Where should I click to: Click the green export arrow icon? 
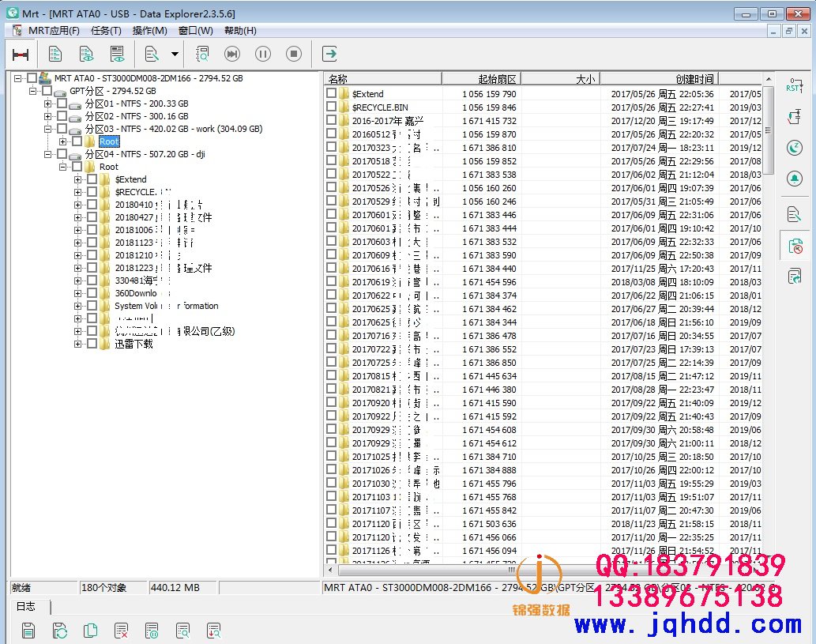click(x=329, y=54)
